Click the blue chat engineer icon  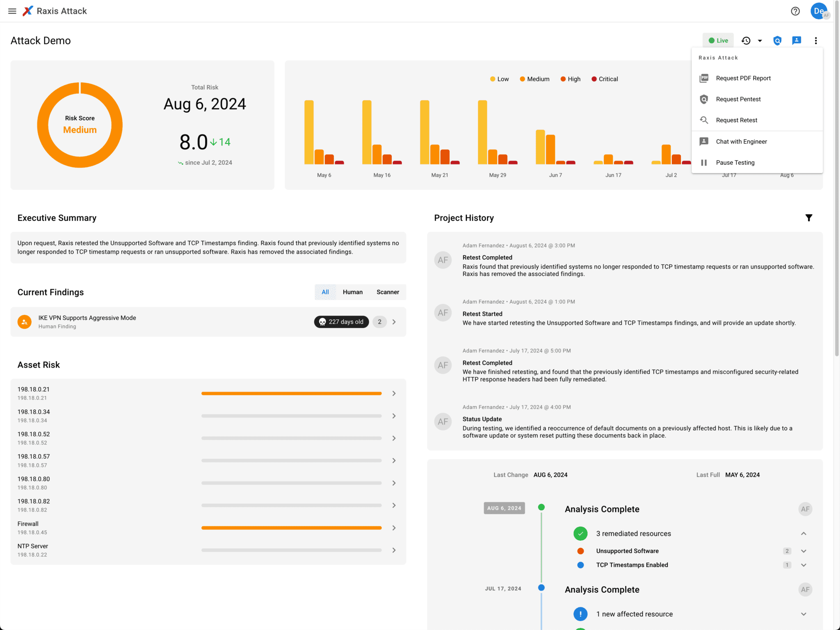pyautogui.click(x=797, y=41)
